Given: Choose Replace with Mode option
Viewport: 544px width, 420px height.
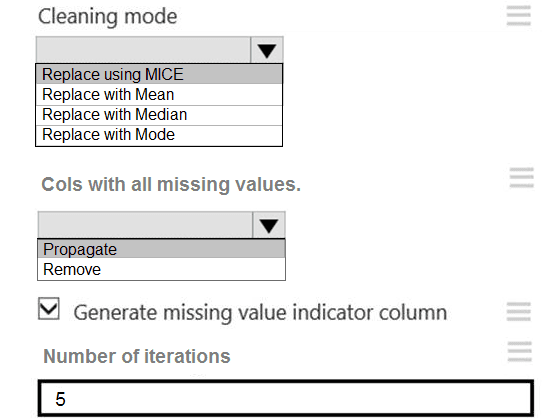Looking at the screenshot, I should 159,135.
